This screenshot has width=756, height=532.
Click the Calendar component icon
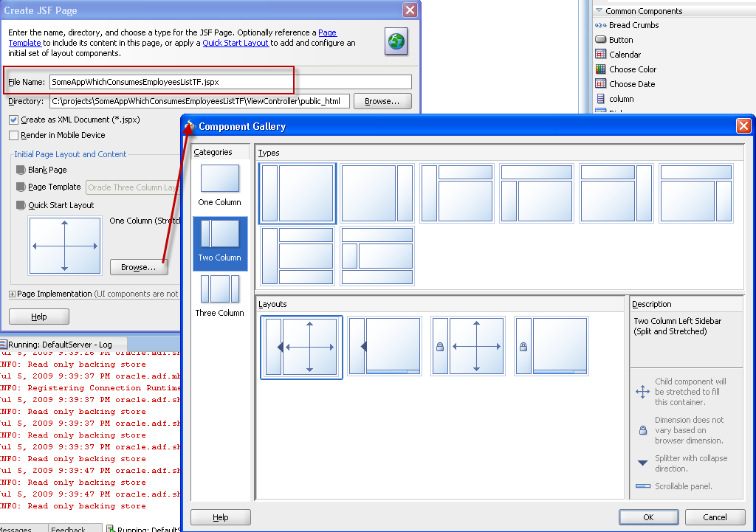(x=601, y=55)
